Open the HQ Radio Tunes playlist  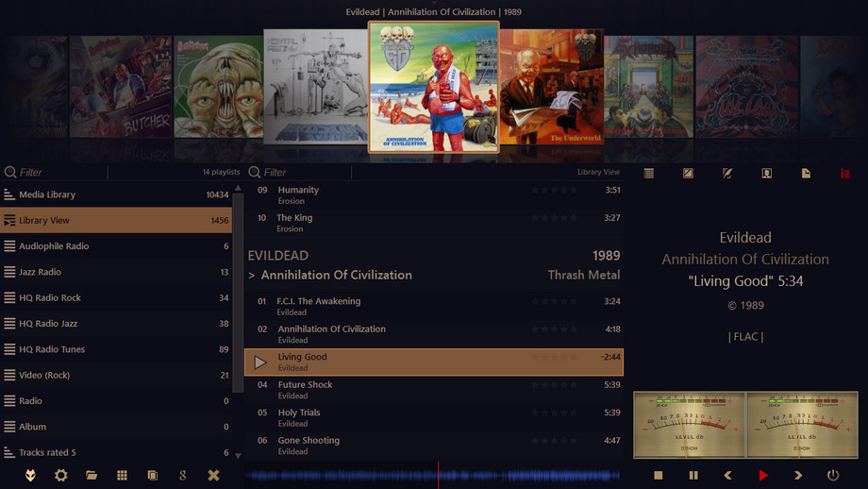pyautogui.click(x=116, y=349)
